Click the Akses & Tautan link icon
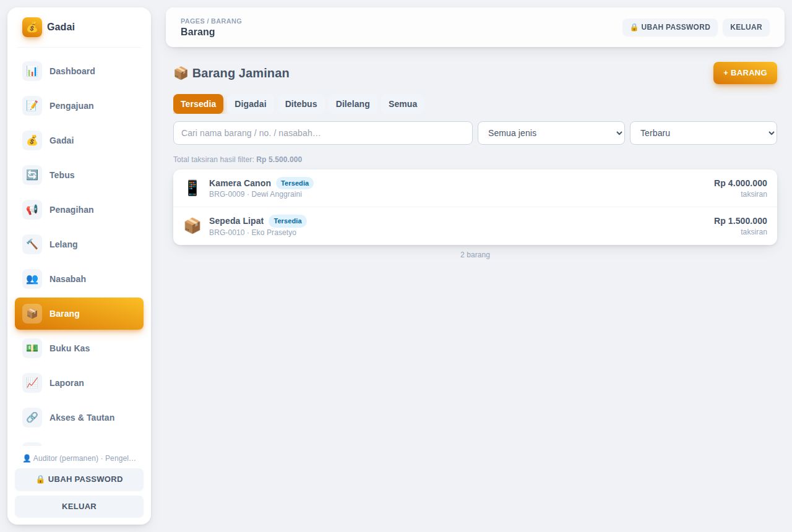The height and width of the screenshot is (532, 792). (x=32, y=418)
